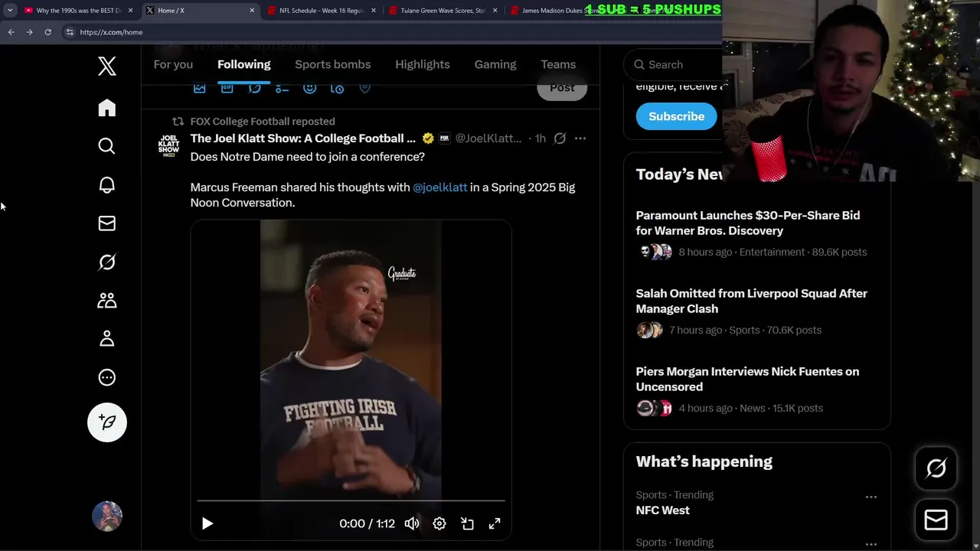
Task: Open Teams timeline tab
Action: tap(558, 64)
